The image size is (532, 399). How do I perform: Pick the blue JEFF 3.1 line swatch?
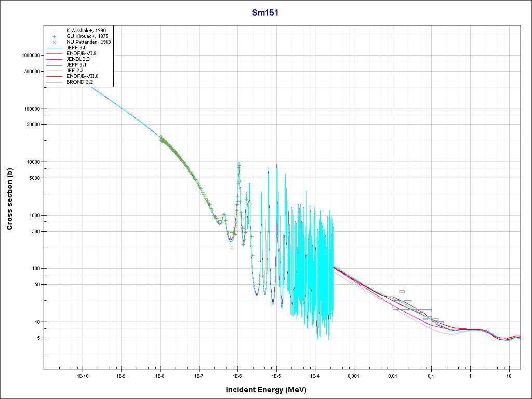click(54, 64)
